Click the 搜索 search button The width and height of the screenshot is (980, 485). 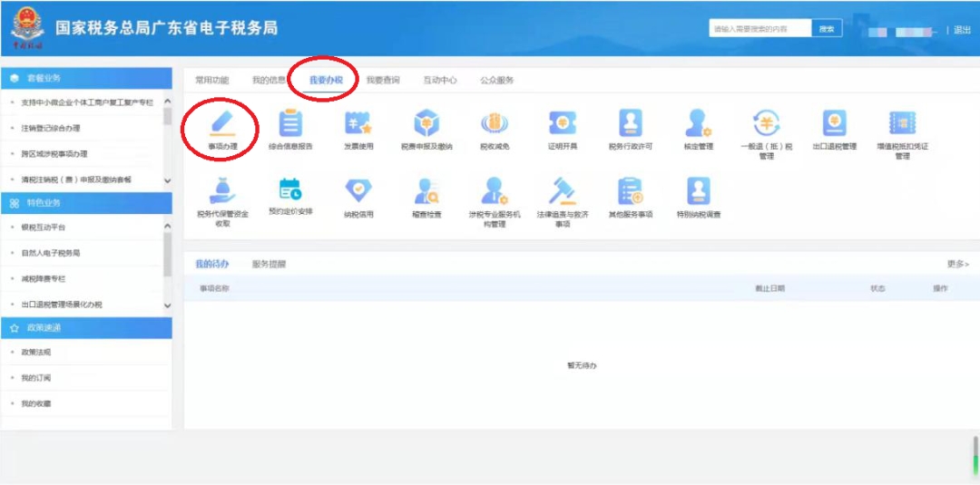827,29
